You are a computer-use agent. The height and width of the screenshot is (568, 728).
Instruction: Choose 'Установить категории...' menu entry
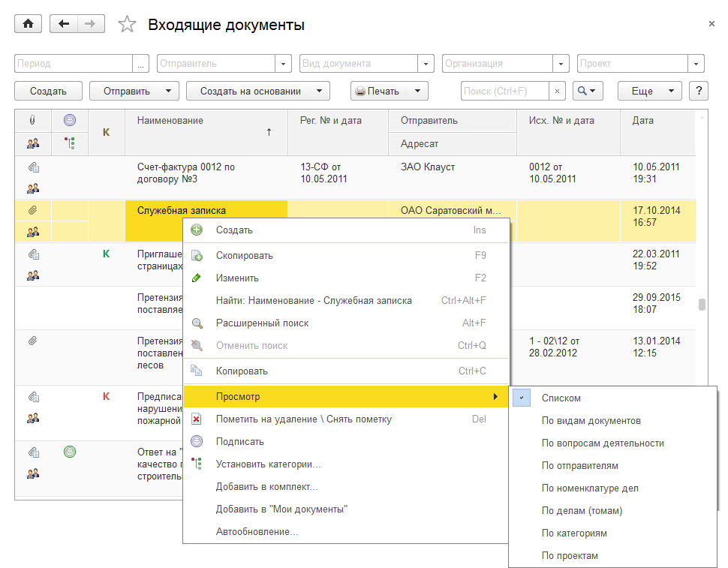point(268,464)
